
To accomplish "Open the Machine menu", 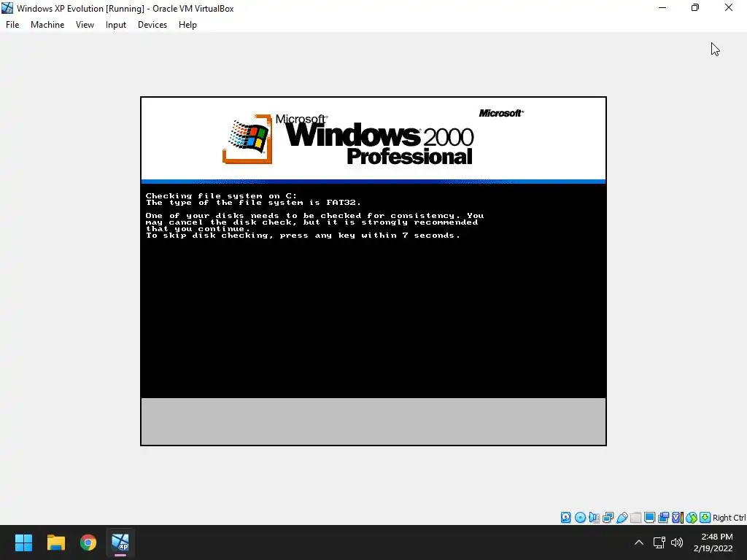I will coord(47,25).
